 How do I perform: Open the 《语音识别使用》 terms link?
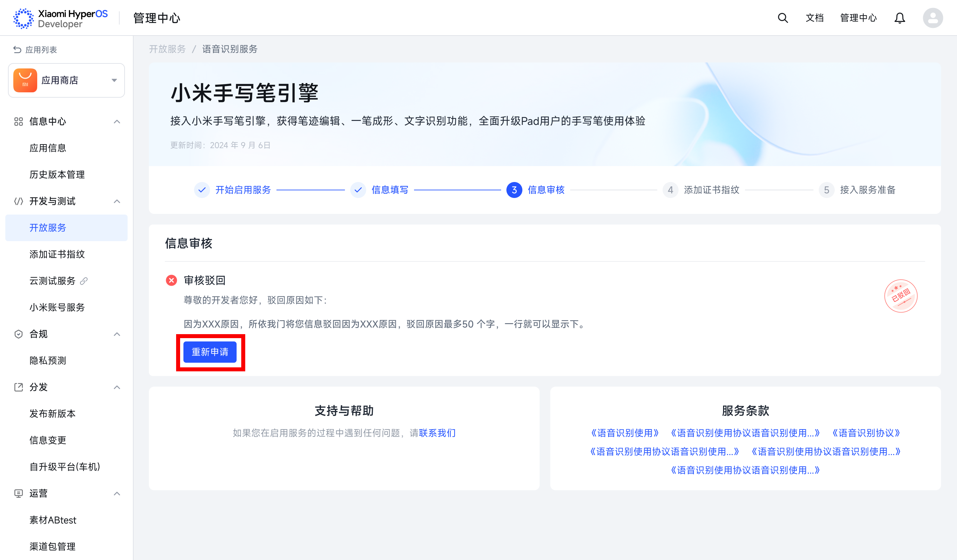point(625,433)
